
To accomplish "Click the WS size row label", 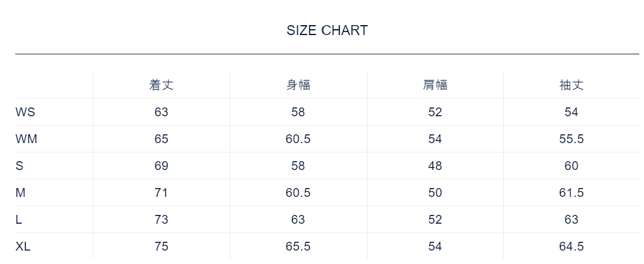I will 26,112.
